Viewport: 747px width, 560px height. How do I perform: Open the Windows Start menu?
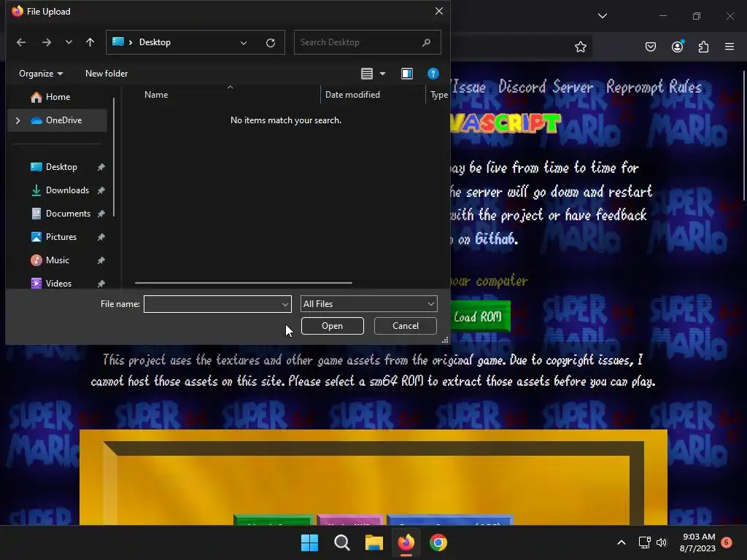tap(309, 542)
